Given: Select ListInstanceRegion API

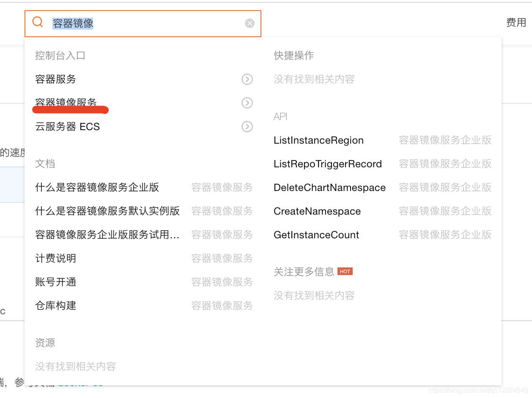Looking at the screenshot, I should (x=318, y=140).
